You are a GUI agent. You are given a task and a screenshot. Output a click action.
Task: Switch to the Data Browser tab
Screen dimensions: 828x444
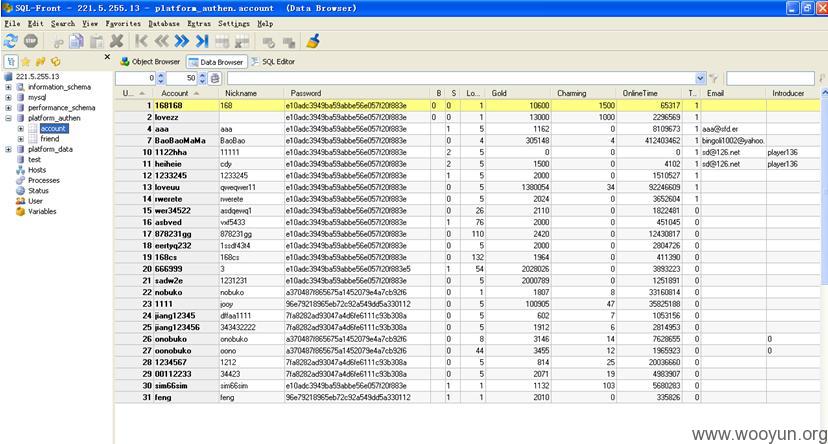pyautogui.click(x=216, y=62)
